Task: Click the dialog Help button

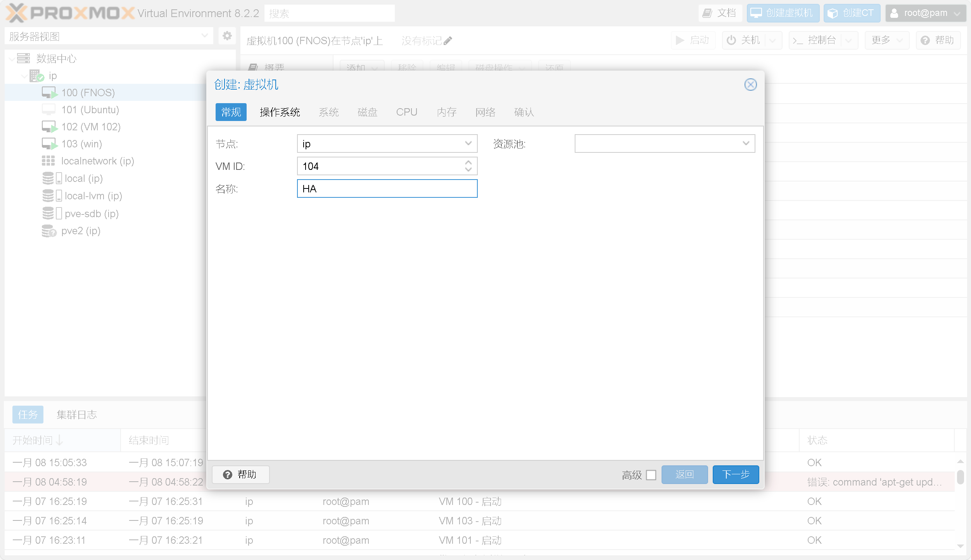Action: click(x=240, y=474)
